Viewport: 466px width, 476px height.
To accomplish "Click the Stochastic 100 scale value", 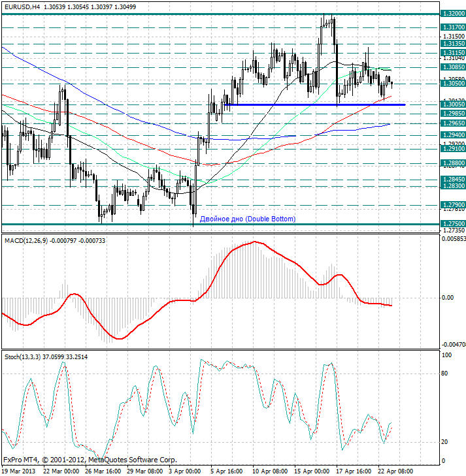I will tap(446, 355).
